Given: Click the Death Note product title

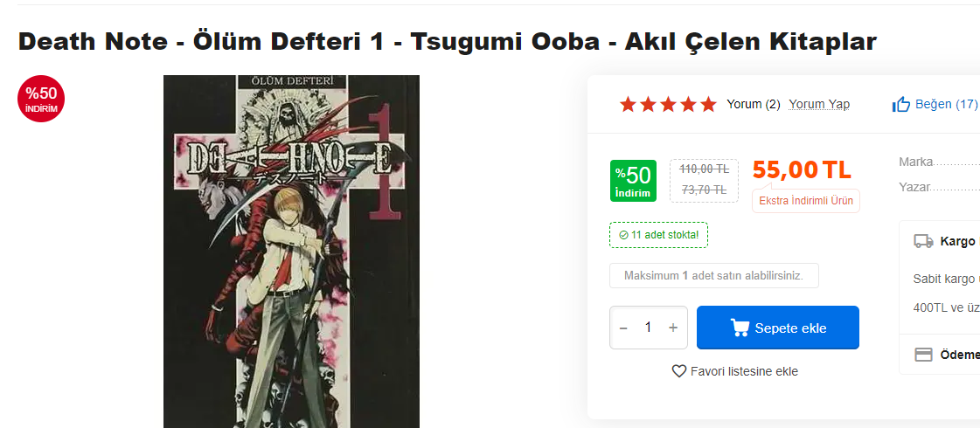Looking at the screenshot, I should (x=447, y=41).
